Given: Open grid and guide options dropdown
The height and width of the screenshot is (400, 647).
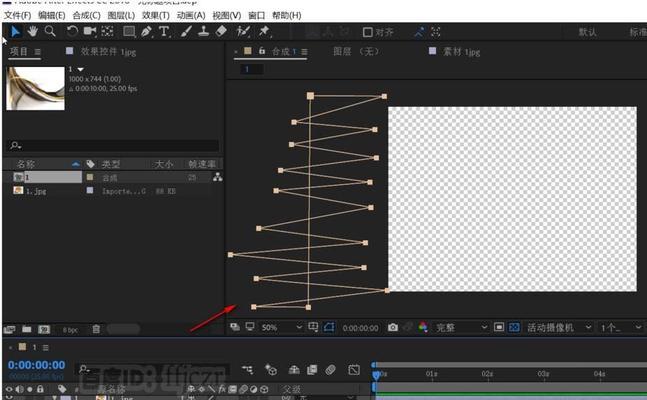Looking at the screenshot, I should [x=313, y=327].
